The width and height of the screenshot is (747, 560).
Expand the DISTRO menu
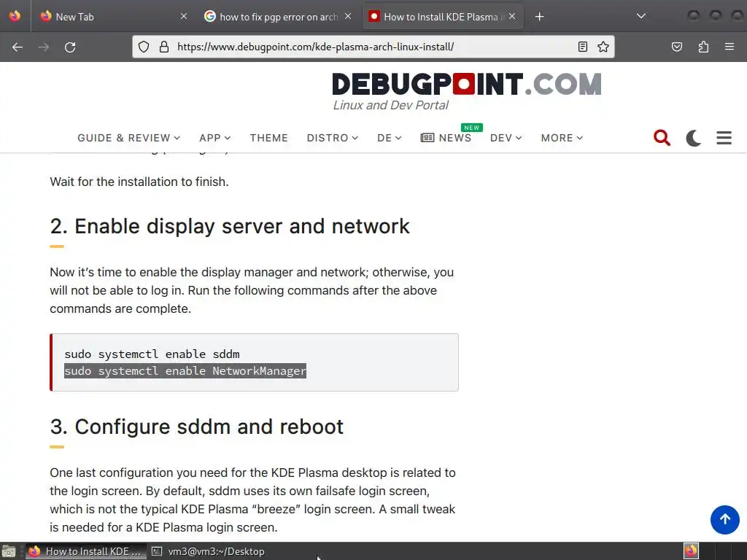tap(332, 138)
